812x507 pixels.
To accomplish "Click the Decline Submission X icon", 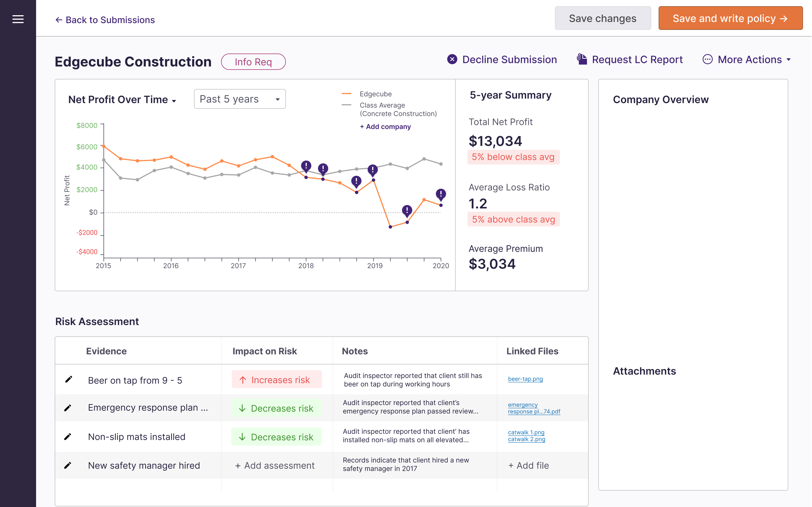I will click(x=452, y=59).
